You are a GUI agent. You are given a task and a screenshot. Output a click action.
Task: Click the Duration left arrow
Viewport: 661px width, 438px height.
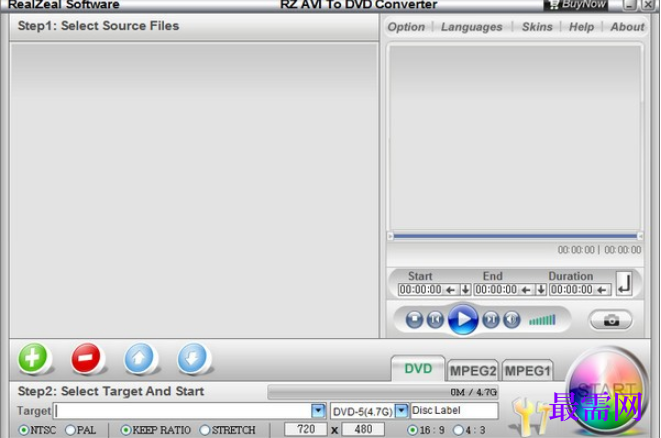602,290
